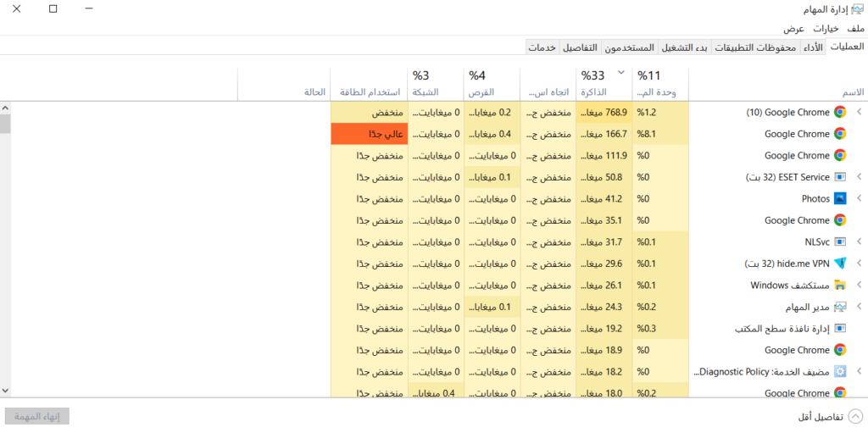Click the Diagnostic Policy service gear icon
Image resolution: width=868 pixels, height=433 pixels.
pos(840,371)
